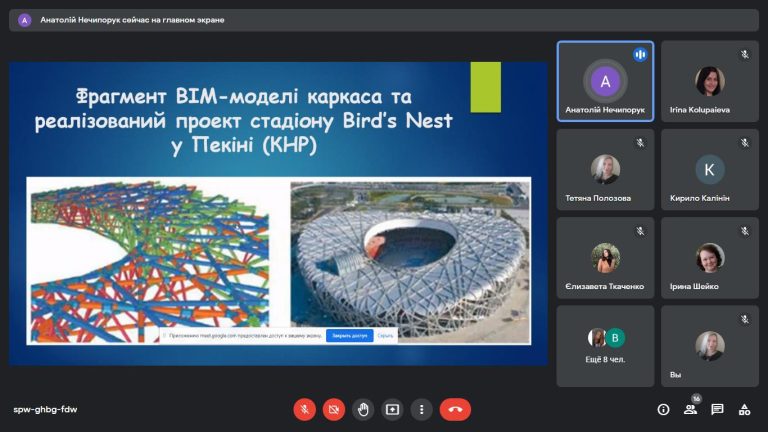Image resolution: width=768 pixels, height=432 pixels.
Task: Click the Bird's Nest stadium photo
Action: point(410,261)
